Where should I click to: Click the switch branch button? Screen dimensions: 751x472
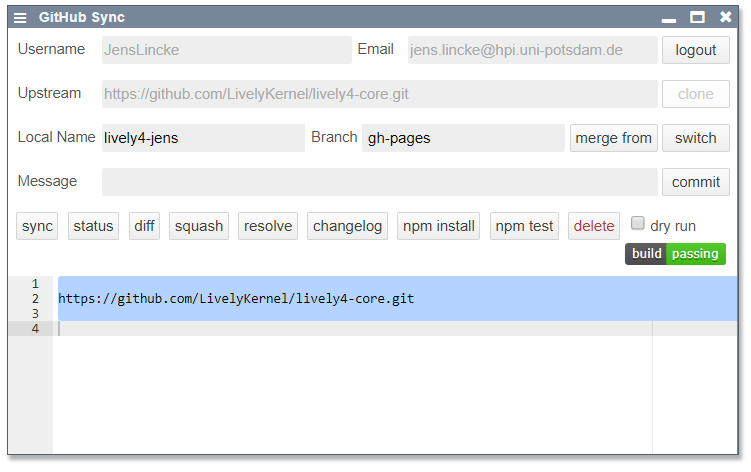695,138
